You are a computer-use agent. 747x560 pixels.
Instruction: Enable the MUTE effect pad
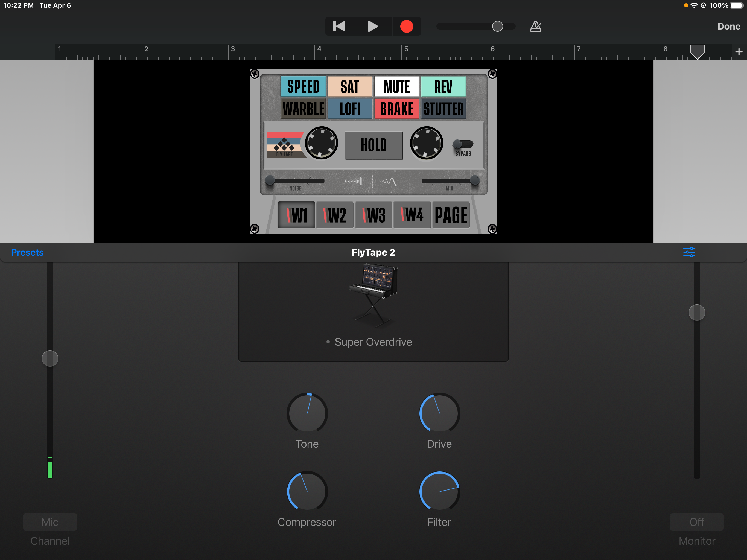tap(397, 86)
